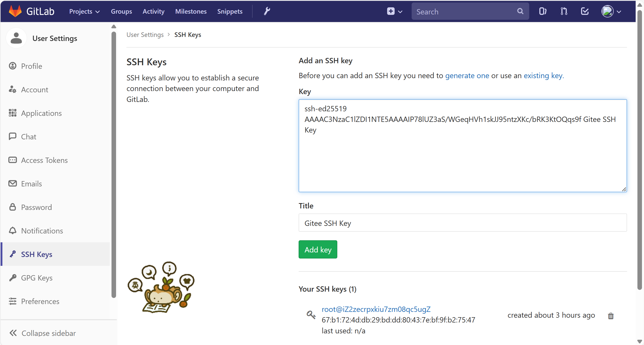
Task: Follow the 'generate one' link
Action: point(467,76)
